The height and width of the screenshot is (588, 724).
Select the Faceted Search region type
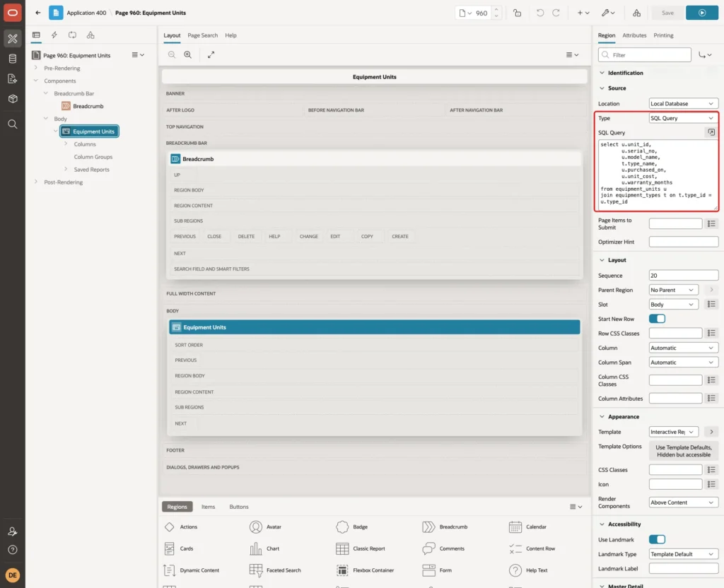click(275, 570)
